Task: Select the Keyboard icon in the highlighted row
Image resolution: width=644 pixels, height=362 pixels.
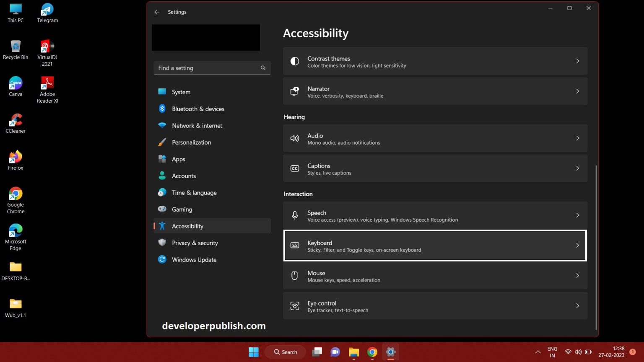Action: pyautogui.click(x=295, y=246)
